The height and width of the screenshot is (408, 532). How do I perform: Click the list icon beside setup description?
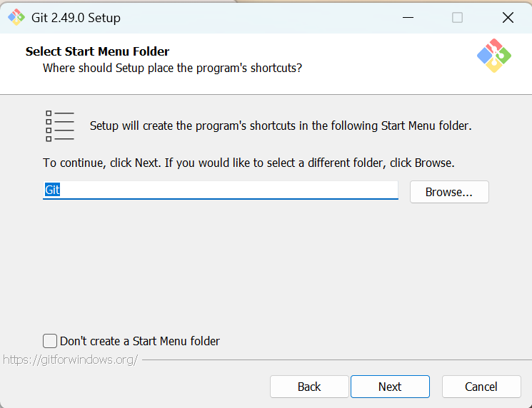[x=60, y=126]
